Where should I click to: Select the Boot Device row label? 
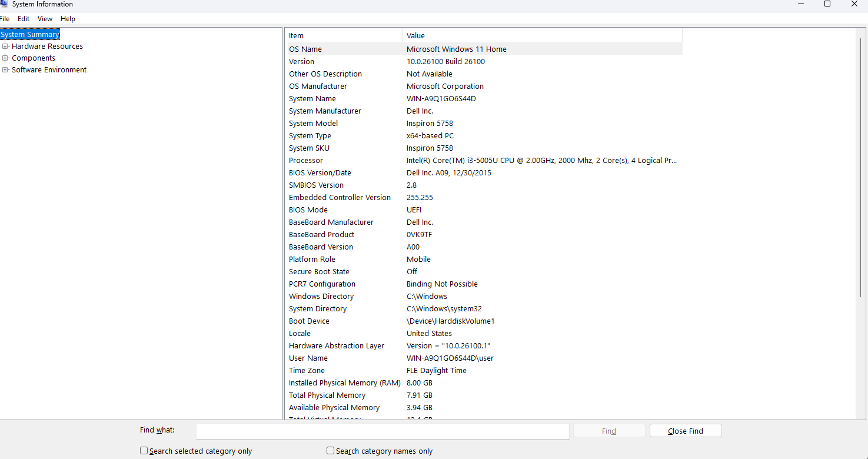coord(309,321)
